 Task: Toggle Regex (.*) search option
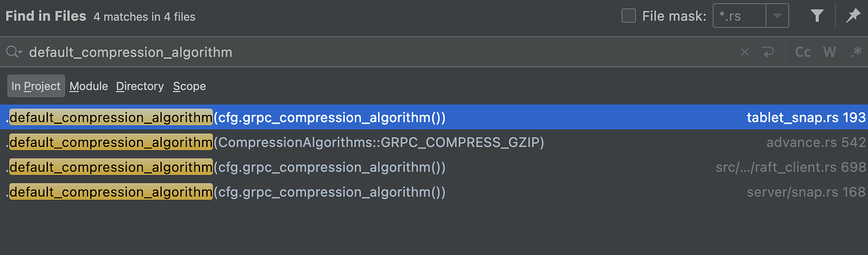tap(856, 52)
